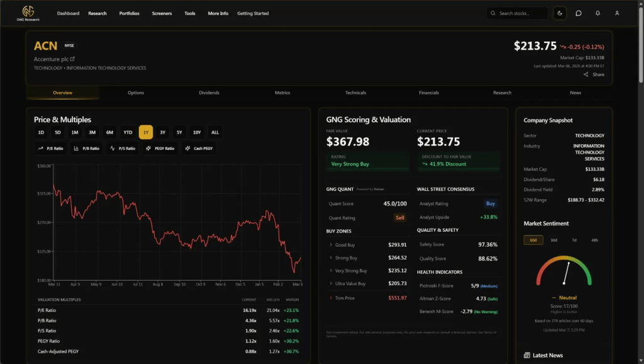The width and height of the screenshot is (644, 364).
Task: Select the 5Y chart time range
Action: coord(179,132)
